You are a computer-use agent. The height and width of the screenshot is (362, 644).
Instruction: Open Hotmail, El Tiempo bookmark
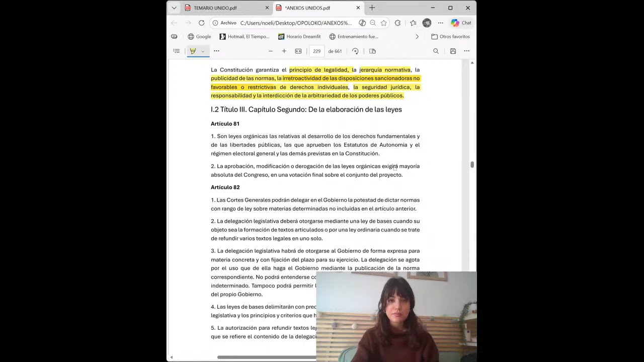245,36
